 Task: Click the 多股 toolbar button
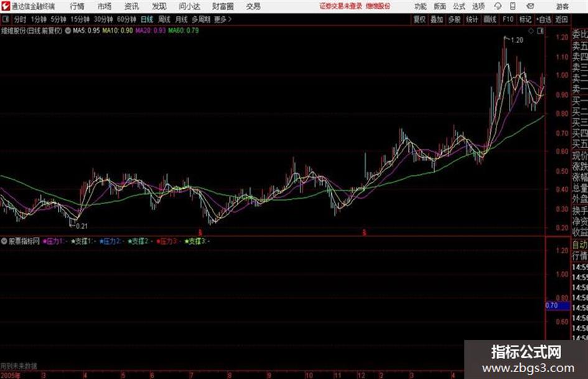[454, 19]
